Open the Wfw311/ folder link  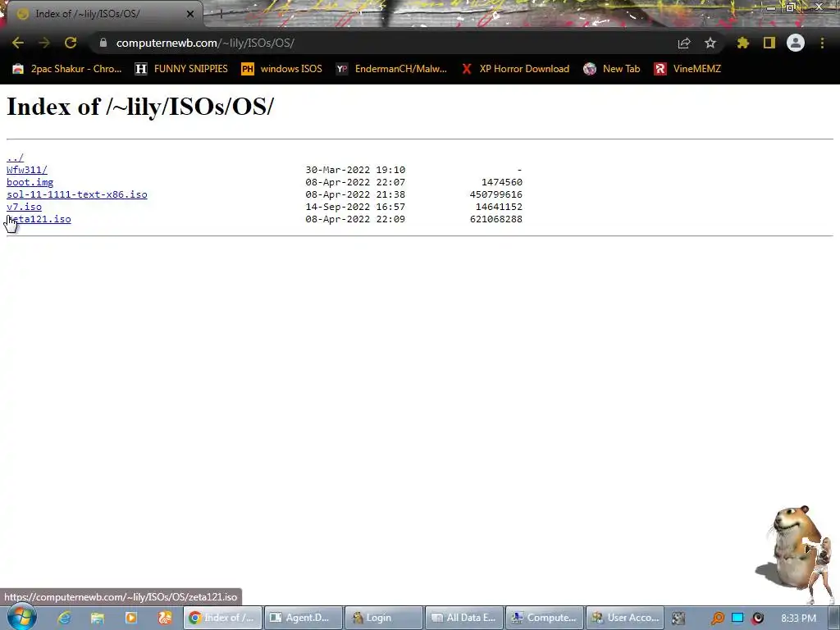[27, 170]
